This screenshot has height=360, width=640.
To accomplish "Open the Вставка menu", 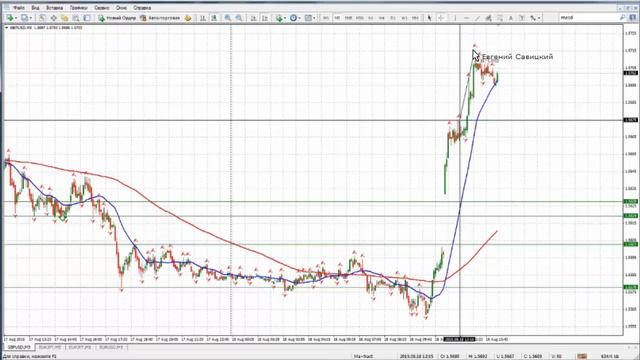I will pos(54,8).
